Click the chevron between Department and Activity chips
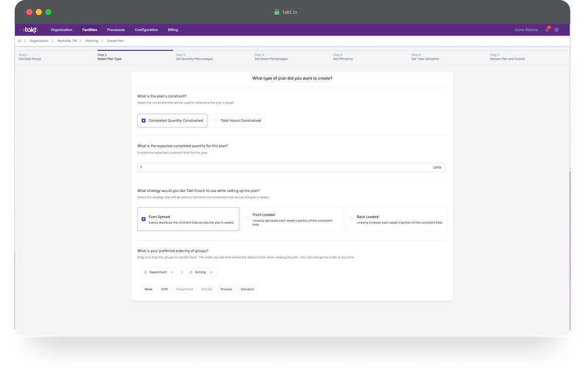 tap(182, 272)
